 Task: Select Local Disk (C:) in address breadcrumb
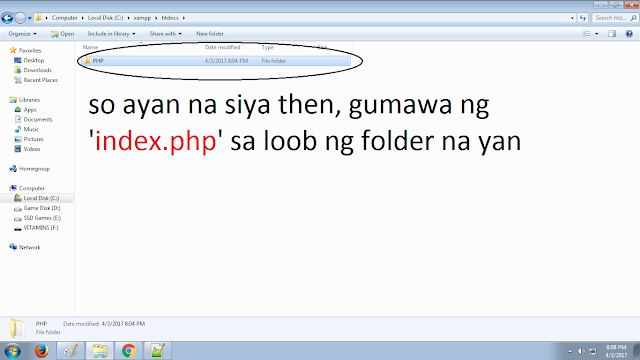[x=105, y=18]
